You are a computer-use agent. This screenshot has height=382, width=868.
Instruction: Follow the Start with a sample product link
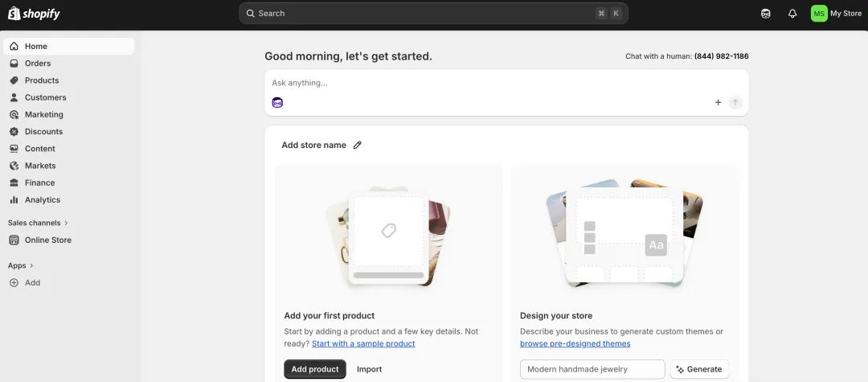pyautogui.click(x=363, y=343)
